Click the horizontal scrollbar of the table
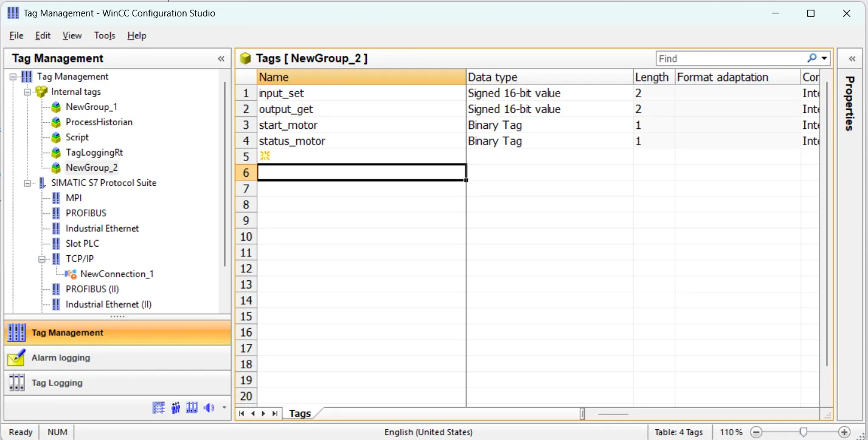Image resolution: width=868 pixels, height=440 pixels. (613, 414)
